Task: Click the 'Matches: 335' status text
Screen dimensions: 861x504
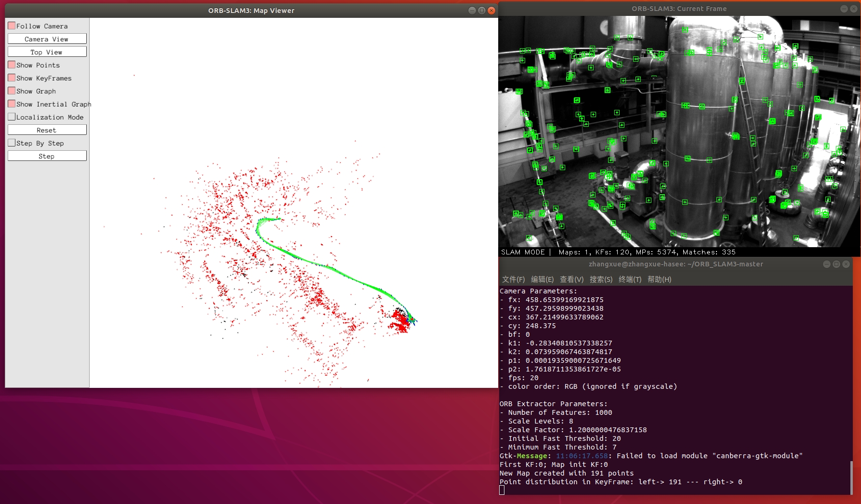Action: pyautogui.click(x=709, y=252)
